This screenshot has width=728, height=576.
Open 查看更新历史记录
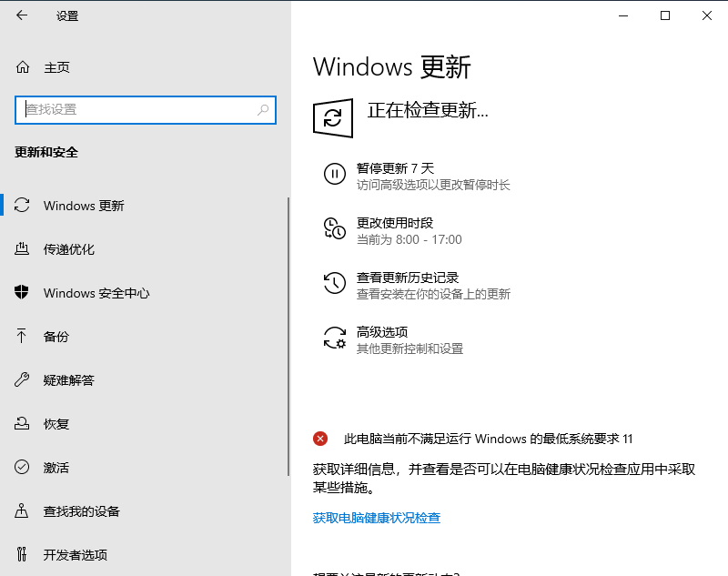click(x=407, y=278)
